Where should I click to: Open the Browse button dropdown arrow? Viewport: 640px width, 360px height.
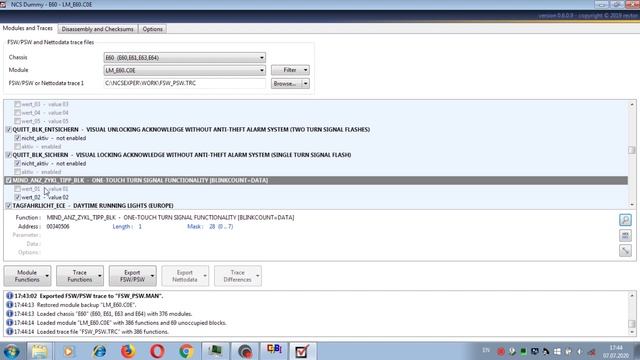coord(305,84)
